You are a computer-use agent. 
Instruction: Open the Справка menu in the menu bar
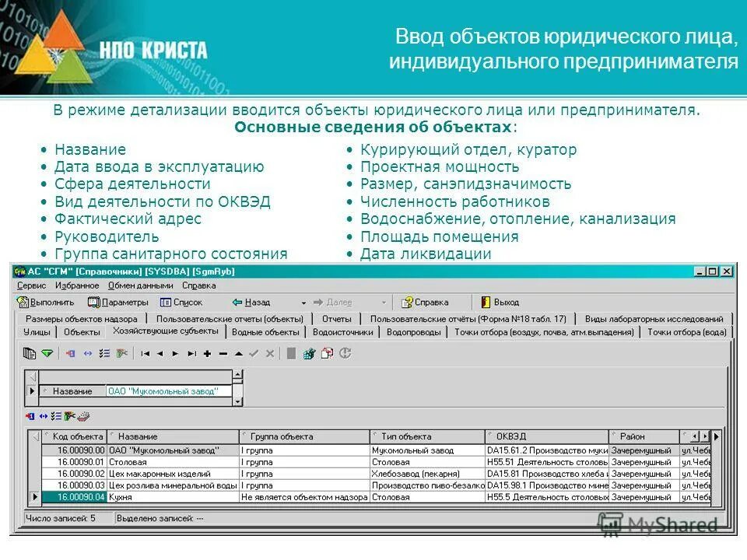coord(198,285)
